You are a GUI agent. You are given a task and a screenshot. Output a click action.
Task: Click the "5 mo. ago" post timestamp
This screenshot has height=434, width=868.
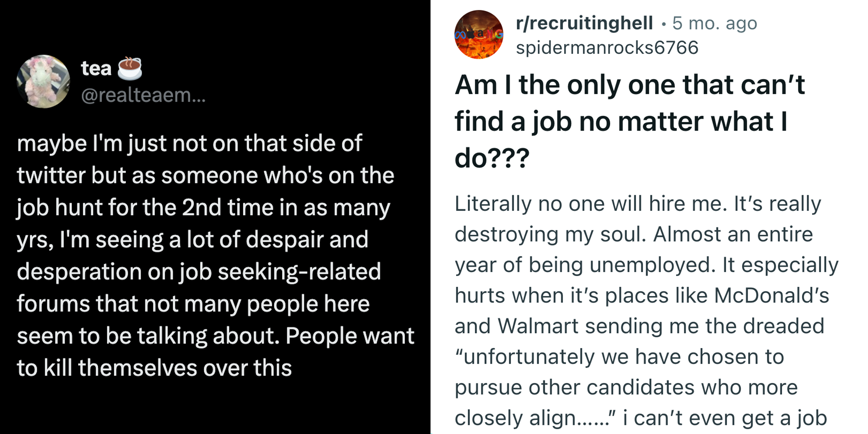[x=714, y=23]
